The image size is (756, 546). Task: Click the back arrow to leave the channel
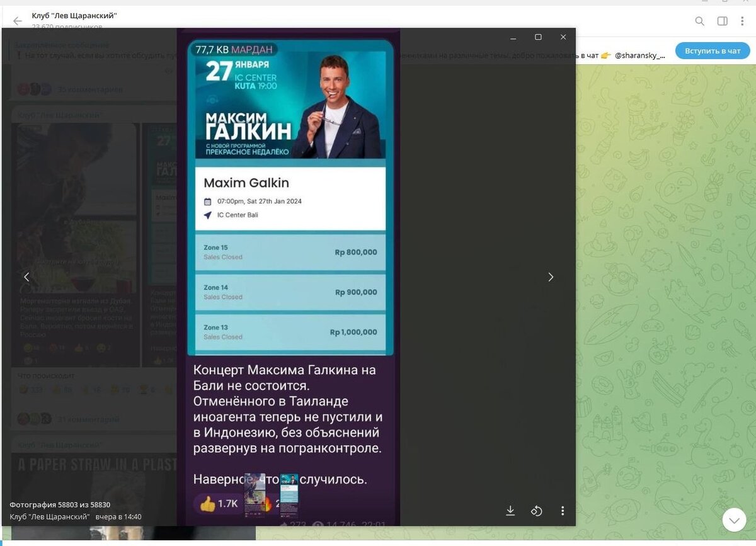pyautogui.click(x=17, y=21)
